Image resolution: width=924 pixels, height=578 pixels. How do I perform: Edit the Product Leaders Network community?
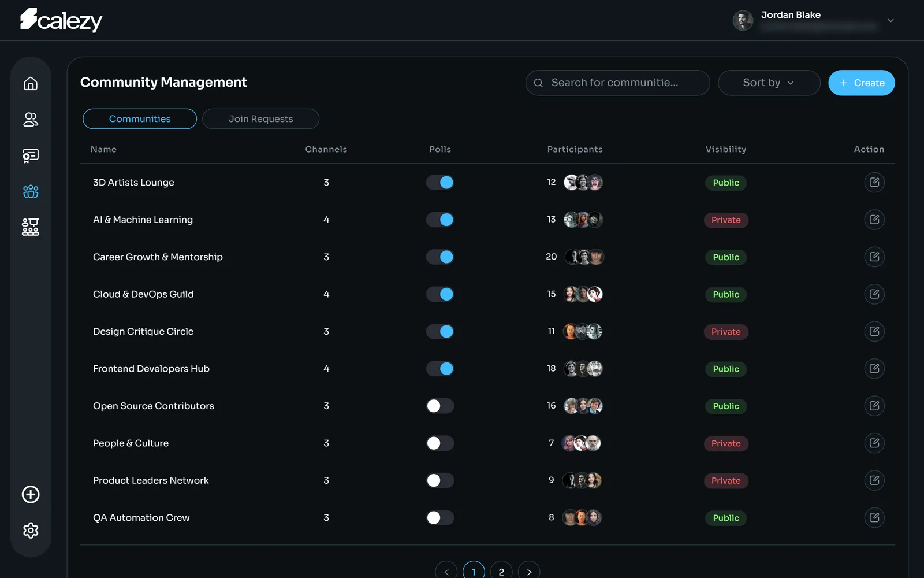tap(874, 480)
